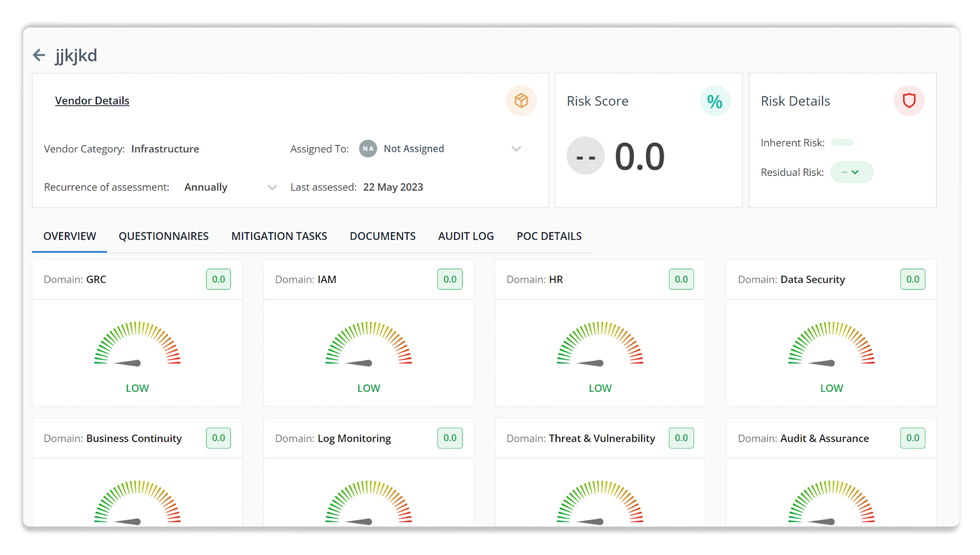
Task: Click the grey dashed risk score circle
Action: (x=585, y=156)
